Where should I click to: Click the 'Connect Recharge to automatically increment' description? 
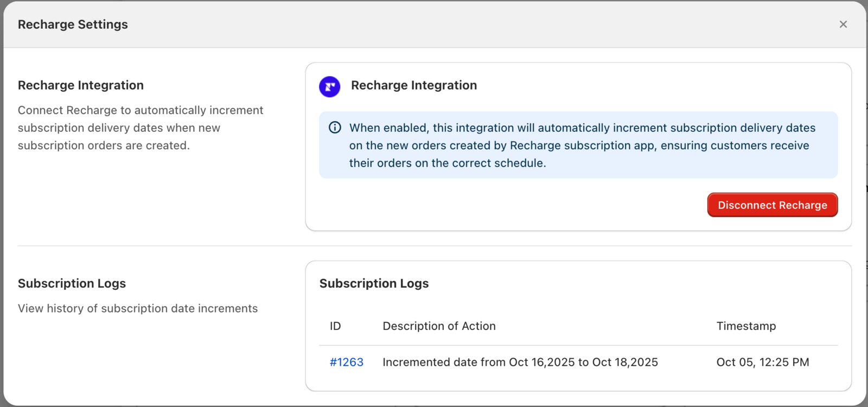[141, 128]
